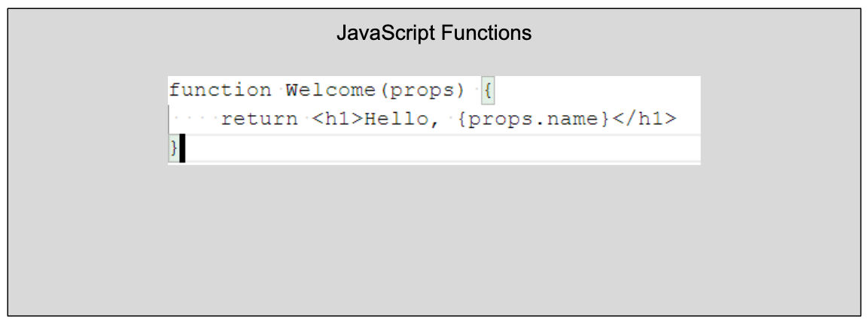The height and width of the screenshot is (325, 868).
Task: Click the opening '<h1>' tag
Action: coord(337,118)
